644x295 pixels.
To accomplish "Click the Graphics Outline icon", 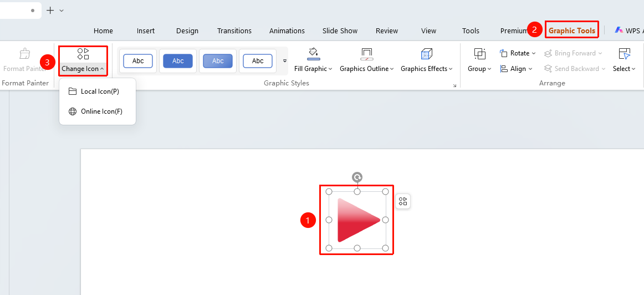I will tap(366, 54).
